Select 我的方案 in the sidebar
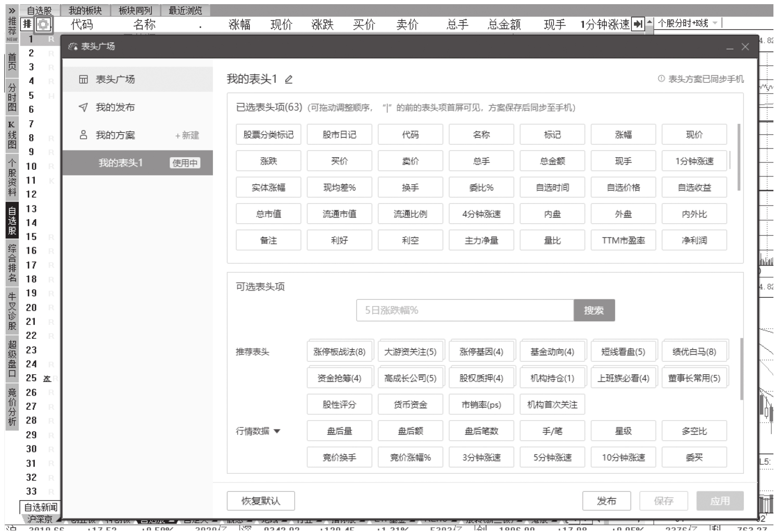 115,135
